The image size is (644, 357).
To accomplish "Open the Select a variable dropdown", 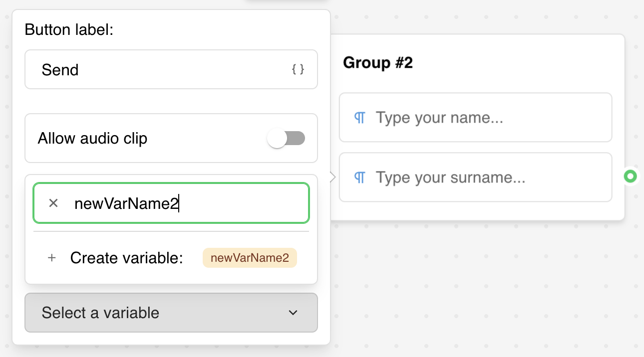I will coord(171,313).
